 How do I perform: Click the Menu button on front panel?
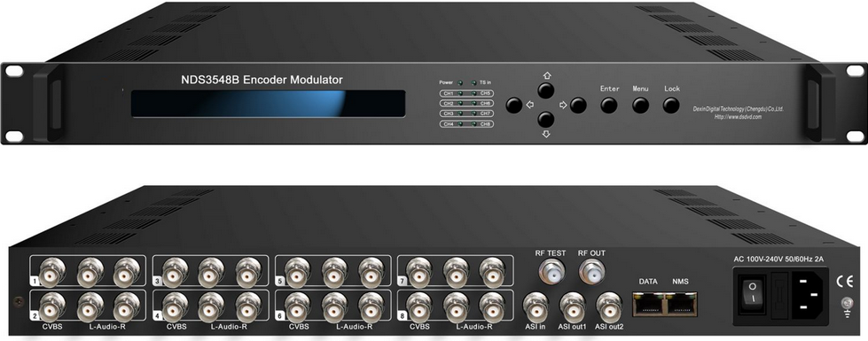pyautogui.click(x=640, y=105)
